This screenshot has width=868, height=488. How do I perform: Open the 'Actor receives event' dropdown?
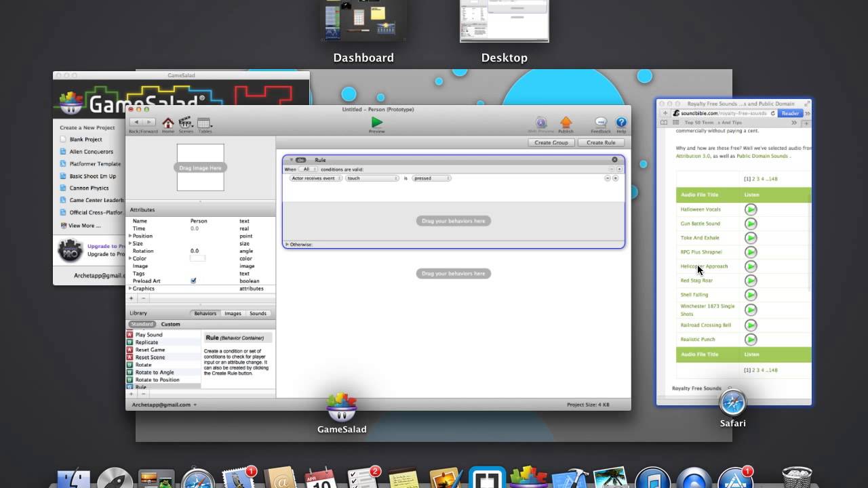[316, 178]
